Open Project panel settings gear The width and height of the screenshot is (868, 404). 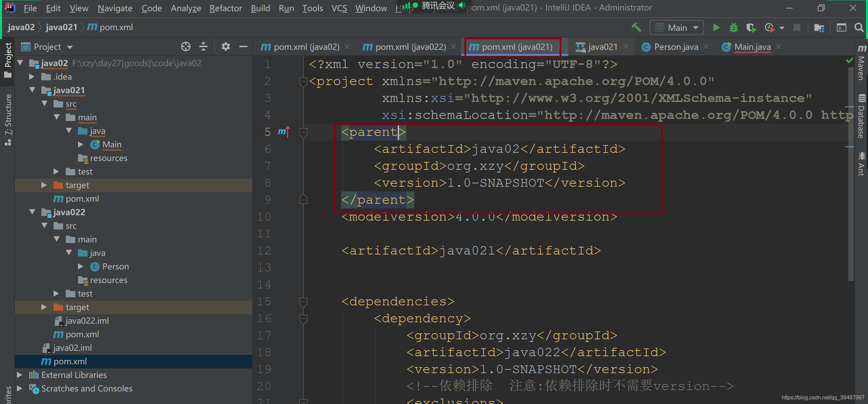225,47
